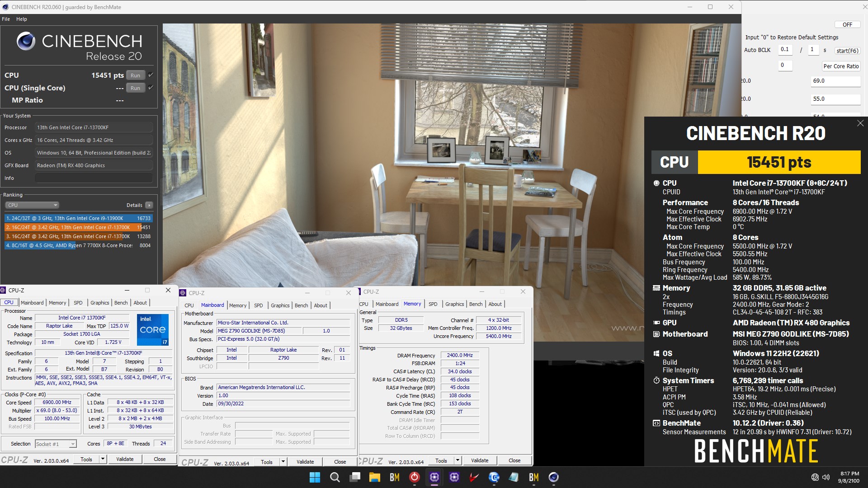Select CPU tab in CPU-Z Mainboard window
The width and height of the screenshot is (868, 488).
(x=189, y=305)
